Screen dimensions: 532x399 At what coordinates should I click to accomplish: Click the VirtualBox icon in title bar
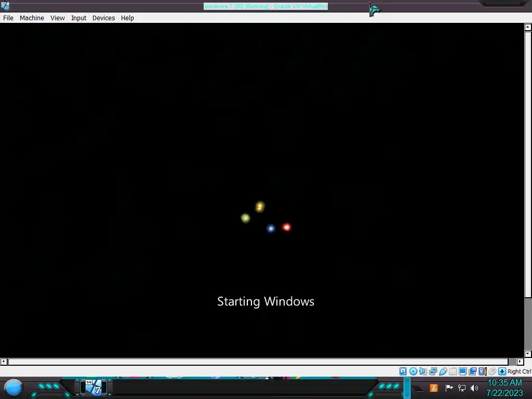(x=5, y=5)
